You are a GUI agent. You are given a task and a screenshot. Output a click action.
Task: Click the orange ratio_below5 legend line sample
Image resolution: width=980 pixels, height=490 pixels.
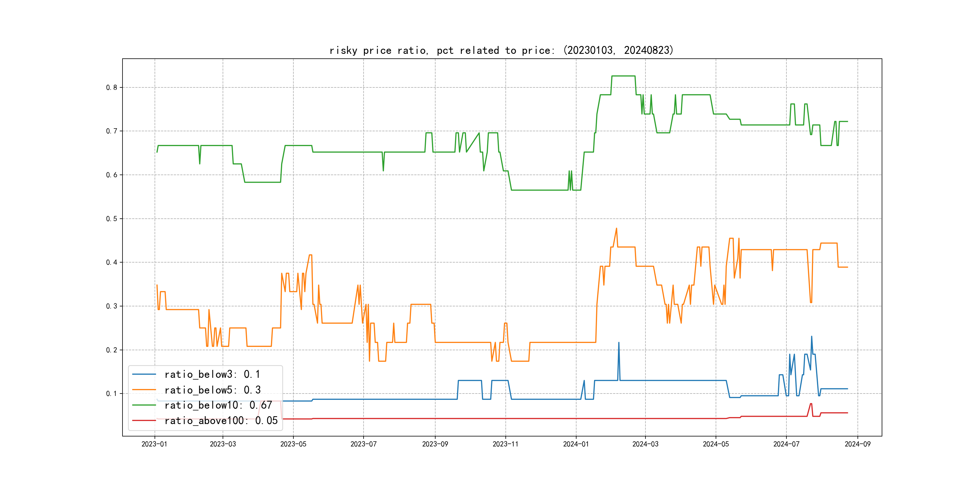coord(144,390)
